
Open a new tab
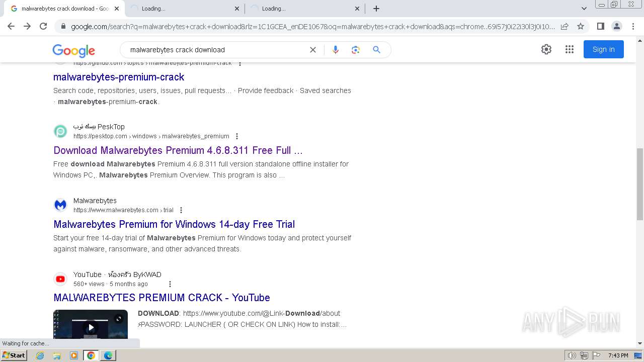(376, 9)
